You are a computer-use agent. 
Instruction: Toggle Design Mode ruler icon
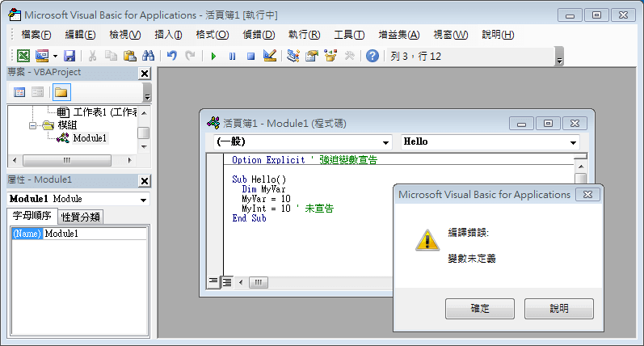click(x=270, y=56)
